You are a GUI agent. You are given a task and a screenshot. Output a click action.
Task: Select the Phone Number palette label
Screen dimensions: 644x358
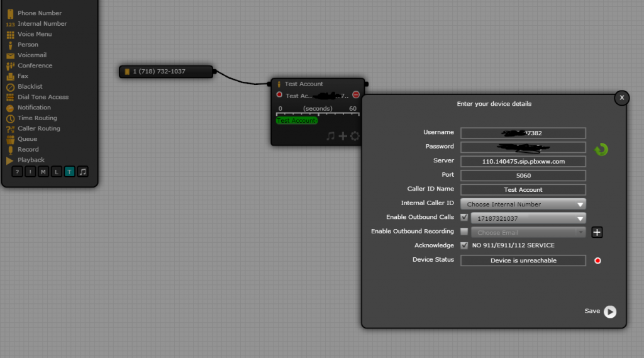[x=40, y=13]
